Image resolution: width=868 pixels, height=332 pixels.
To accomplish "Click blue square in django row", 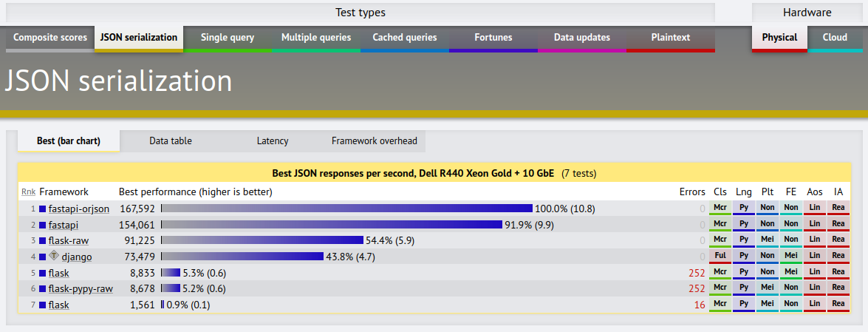I will [43, 257].
